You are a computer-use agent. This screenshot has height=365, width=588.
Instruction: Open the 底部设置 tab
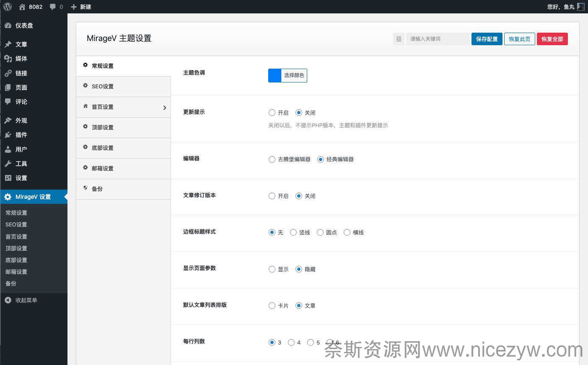click(123, 148)
